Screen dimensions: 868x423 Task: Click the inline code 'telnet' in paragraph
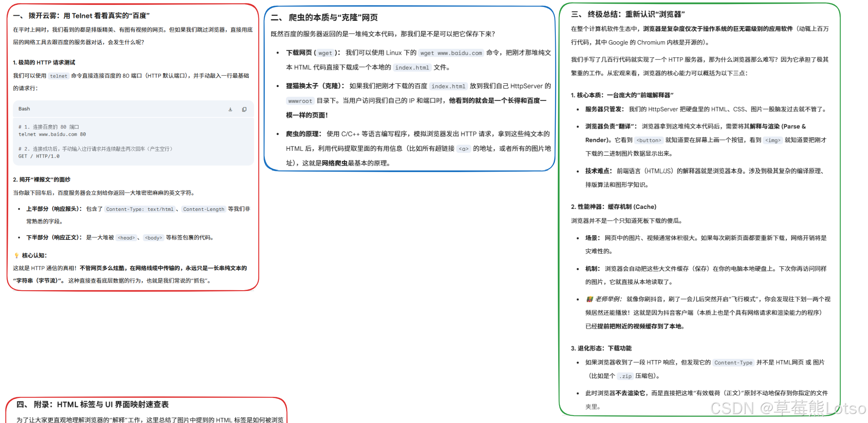tap(58, 76)
